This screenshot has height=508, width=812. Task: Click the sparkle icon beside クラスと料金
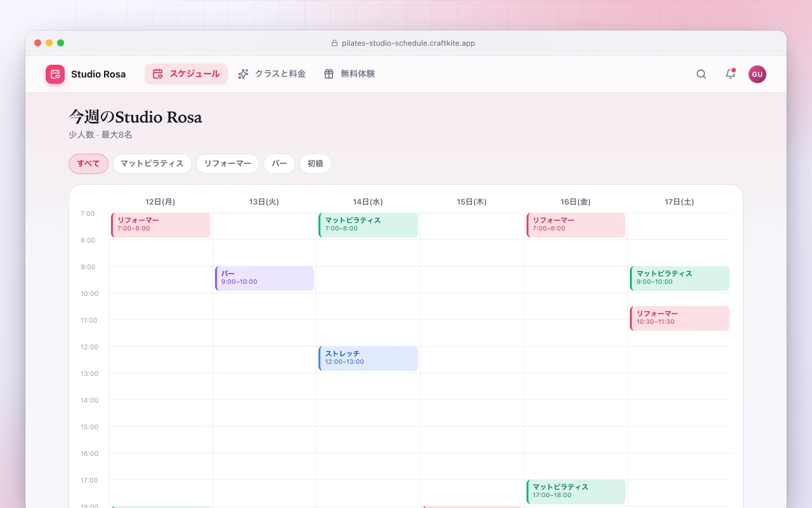[x=243, y=74]
